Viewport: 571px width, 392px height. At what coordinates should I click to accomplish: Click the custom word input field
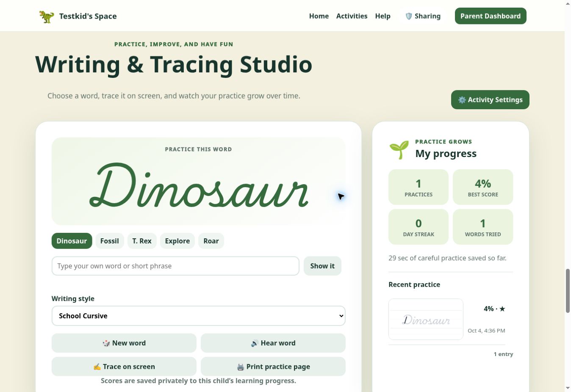pyautogui.click(x=175, y=266)
